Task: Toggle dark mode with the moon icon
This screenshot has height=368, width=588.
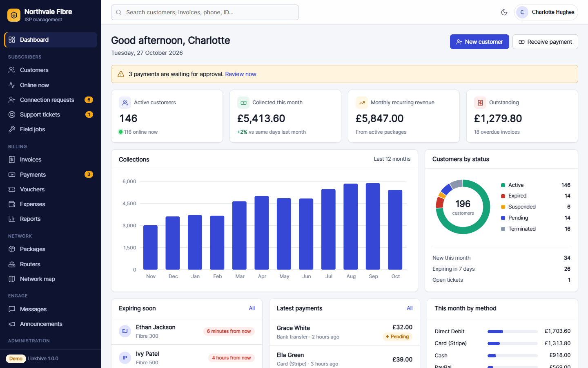Action: (x=504, y=12)
